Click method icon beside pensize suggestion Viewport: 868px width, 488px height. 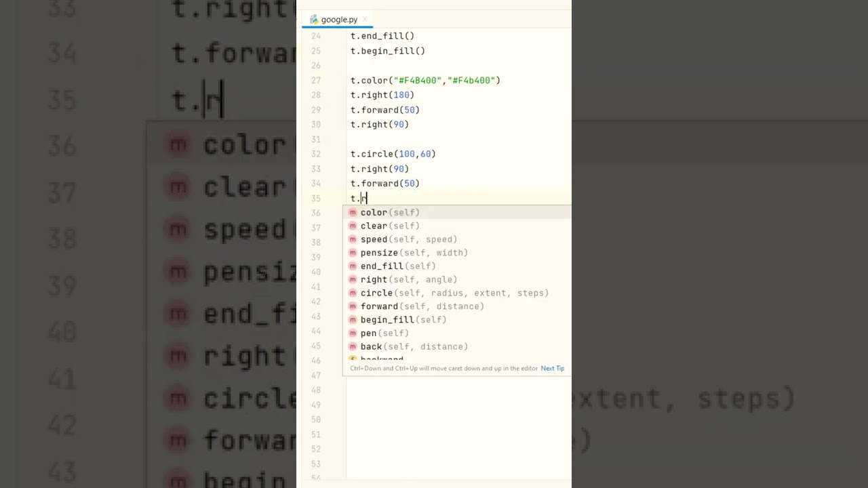[353, 253]
